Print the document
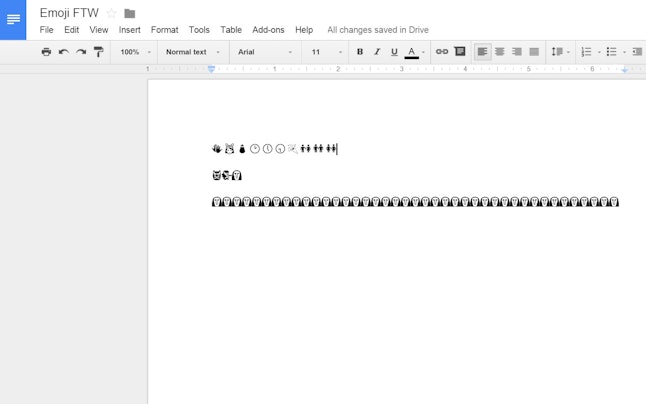646x404 pixels. [x=46, y=52]
